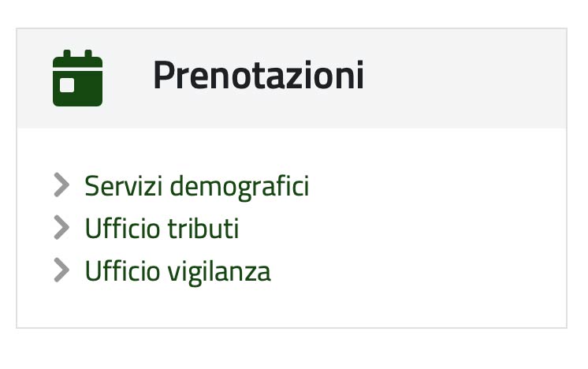Click the word vigilanza in the third link
The width and height of the screenshot is (588, 369).
tap(219, 271)
